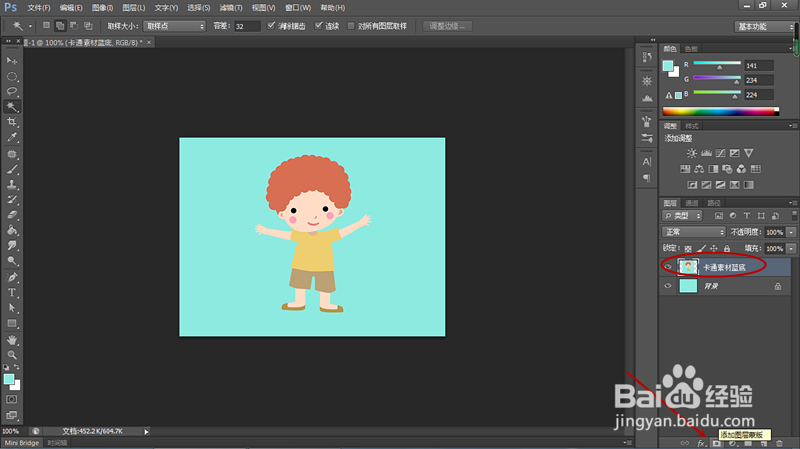Click the fx layer style icon
Image resolution: width=800 pixels, height=449 pixels.
(701, 443)
